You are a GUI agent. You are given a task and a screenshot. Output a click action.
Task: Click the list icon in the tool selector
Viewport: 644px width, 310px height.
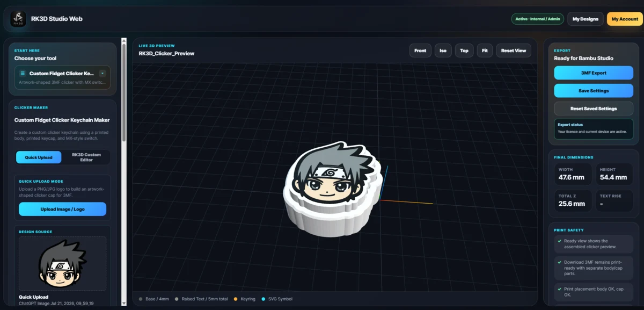(23, 73)
